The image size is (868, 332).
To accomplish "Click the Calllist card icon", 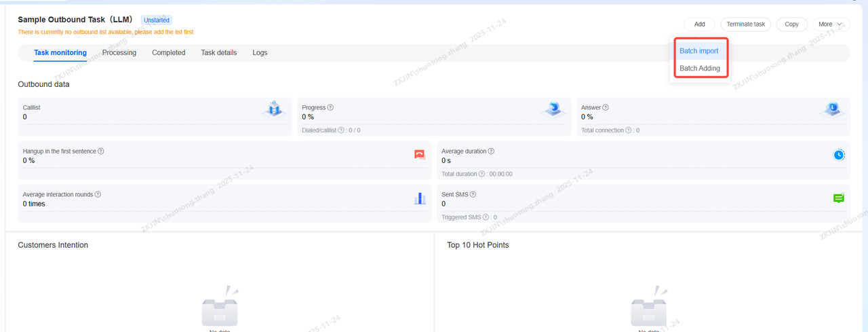I will (x=273, y=109).
